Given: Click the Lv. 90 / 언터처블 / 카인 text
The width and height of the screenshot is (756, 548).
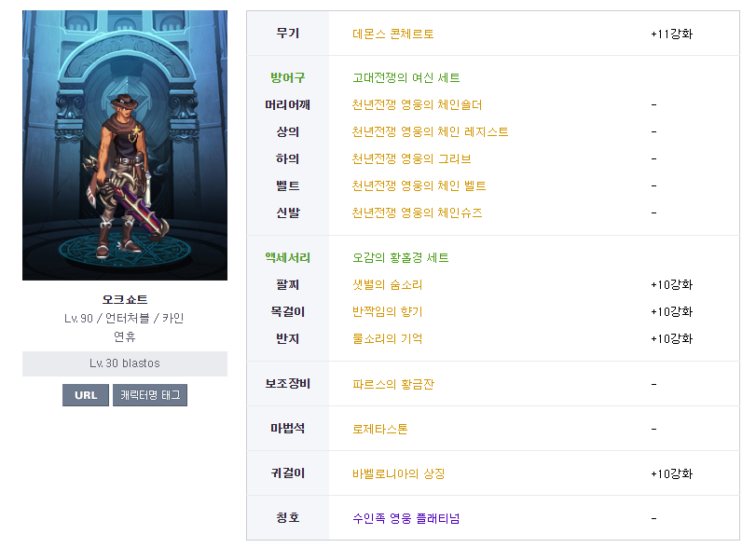Looking at the screenshot, I should coord(124,318).
